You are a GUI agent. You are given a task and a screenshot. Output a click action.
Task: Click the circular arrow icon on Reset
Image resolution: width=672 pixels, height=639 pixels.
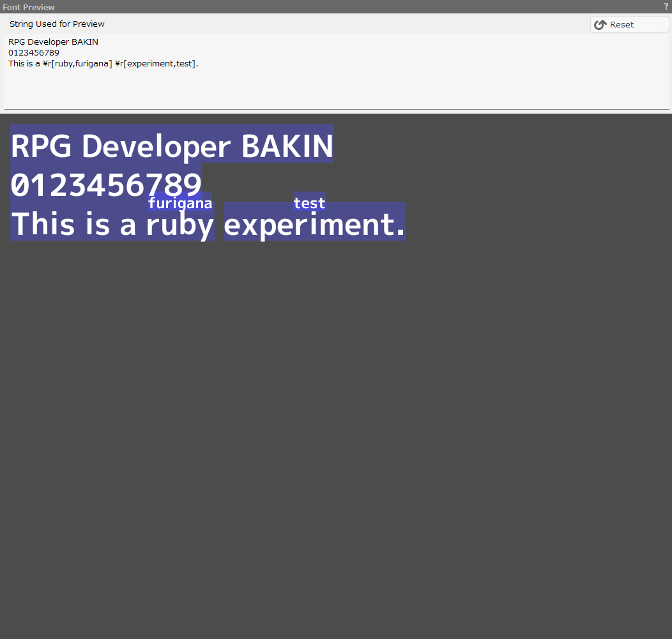pyautogui.click(x=600, y=25)
